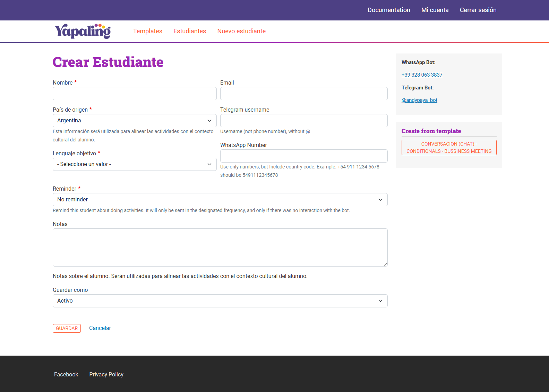Image resolution: width=549 pixels, height=392 pixels.
Task: Click the Yapaling logo
Action: pyautogui.click(x=83, y=31)
